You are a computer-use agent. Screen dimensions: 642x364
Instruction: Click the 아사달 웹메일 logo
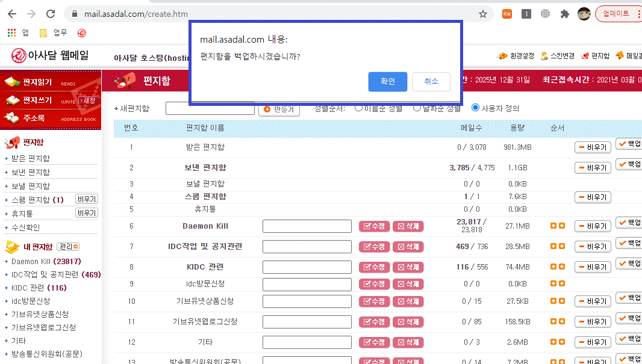pos(51,55)
